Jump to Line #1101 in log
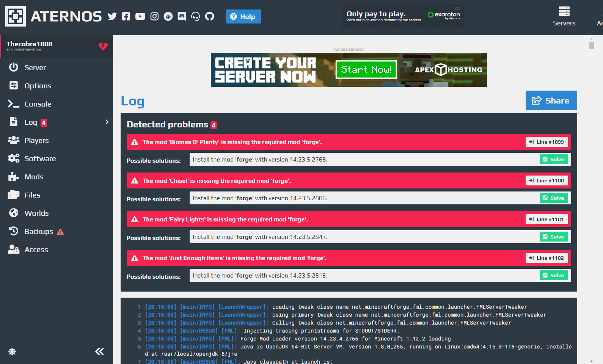The image size is (603, 364). pyautogui.click(x=546, y=219)
